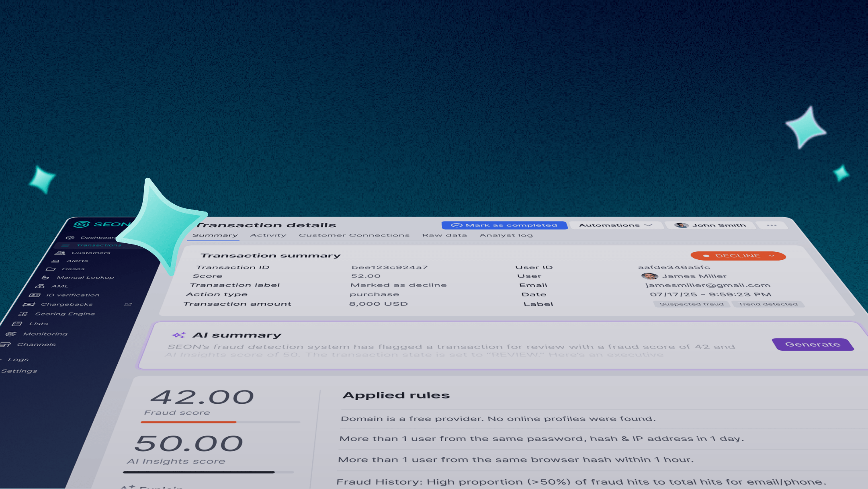Click the Dashboard gauge icon in sidebar
Image resolution: width=868 pixels, height=489 pixels.
pos(70,238)
